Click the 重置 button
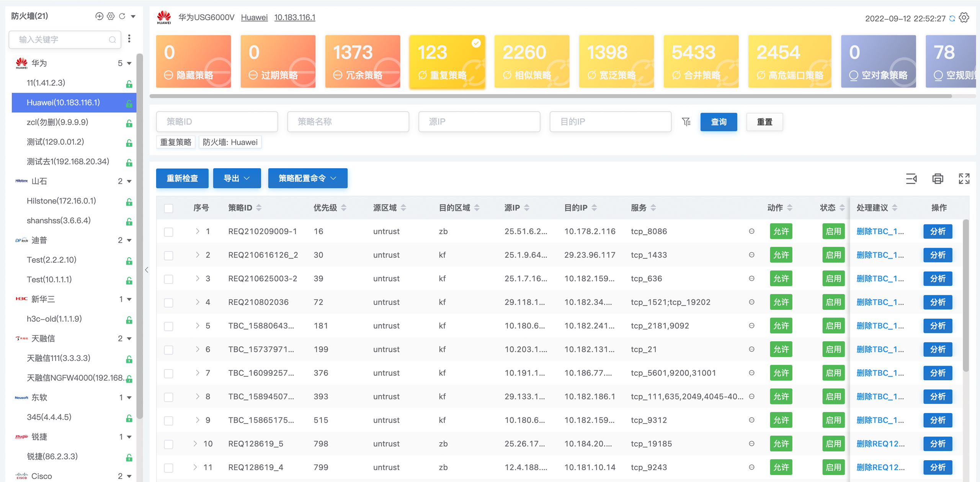Viewport: 980px width, 482px height. tap(764, 122)
